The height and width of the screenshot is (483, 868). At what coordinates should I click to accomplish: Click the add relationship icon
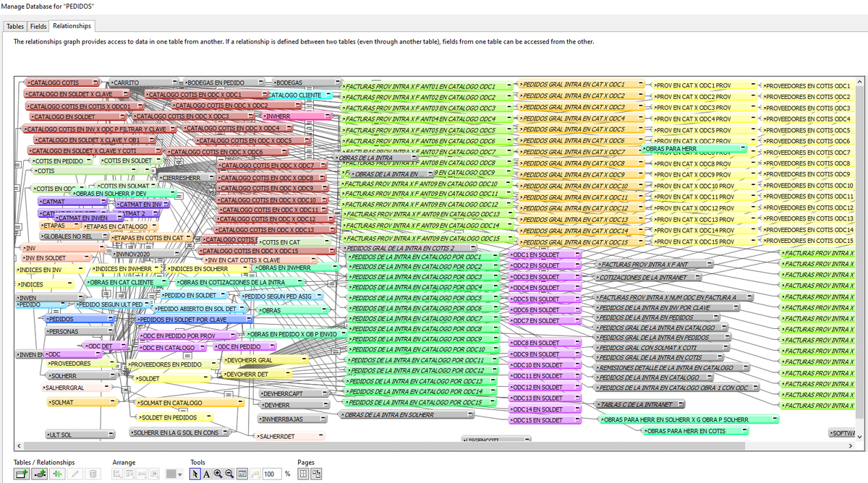coord(39,474)
